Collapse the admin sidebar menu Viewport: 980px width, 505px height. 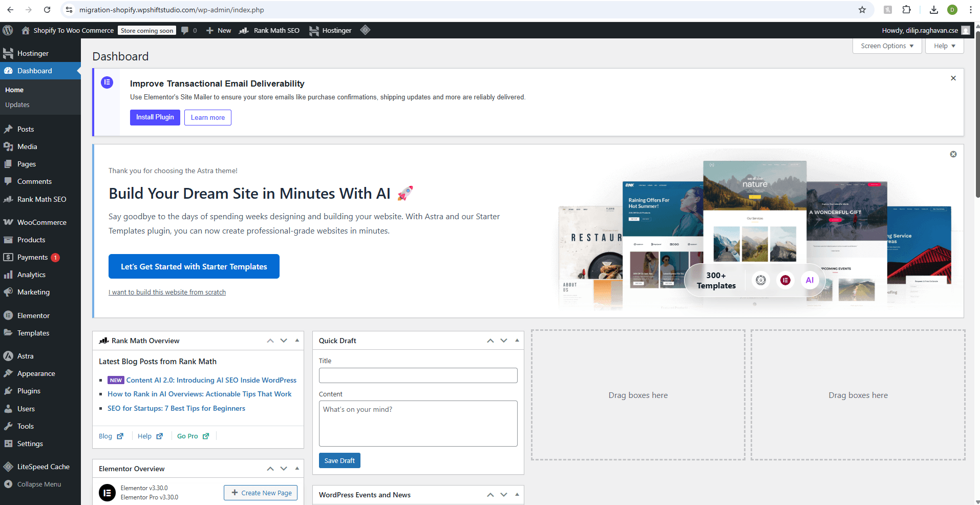point(33,484)
